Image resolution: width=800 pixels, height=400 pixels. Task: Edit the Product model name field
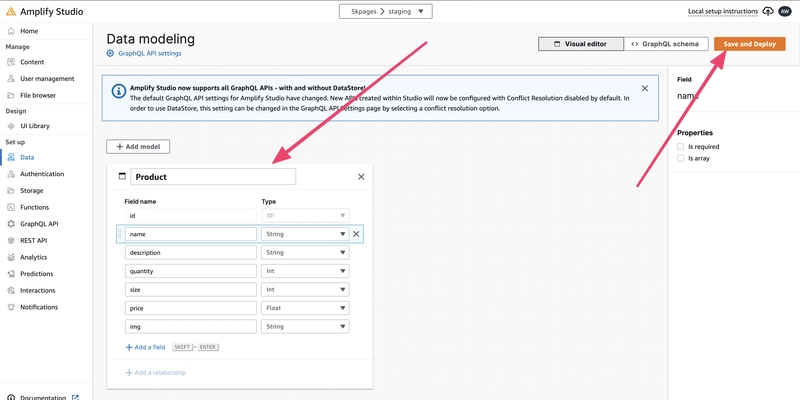click(213, 177)
